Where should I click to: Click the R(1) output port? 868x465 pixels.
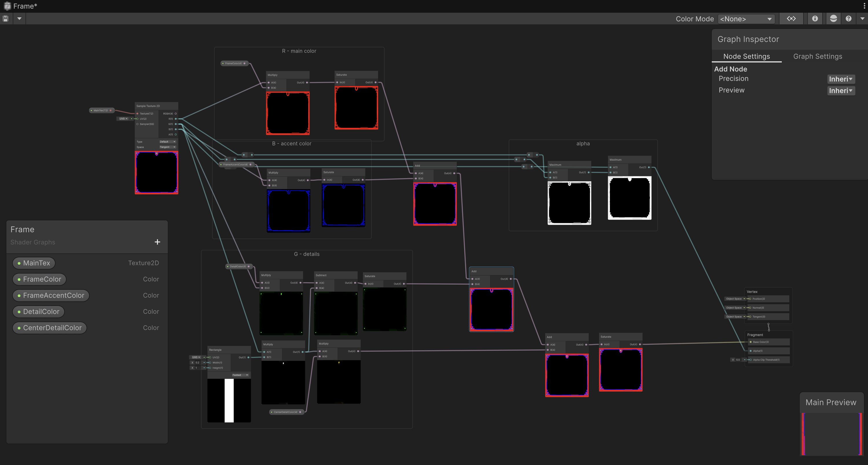click(176, 119)
